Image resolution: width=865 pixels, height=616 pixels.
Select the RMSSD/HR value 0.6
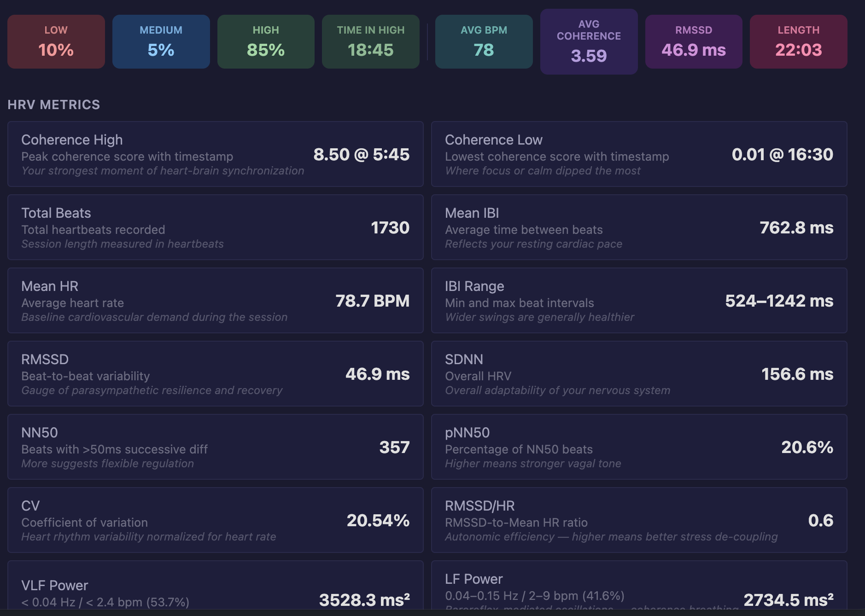tap(821, 520)
